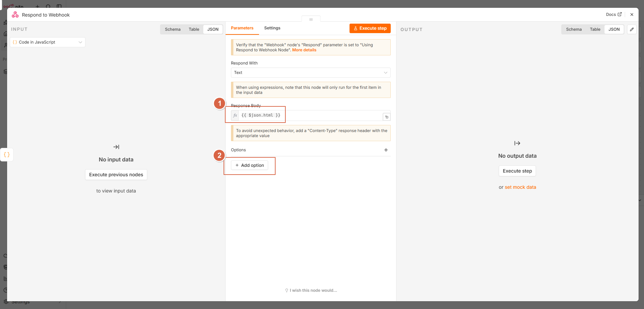Switch input view to Schema
The height and width of the screenshot is (309, 644).
[x=173, y=29]
